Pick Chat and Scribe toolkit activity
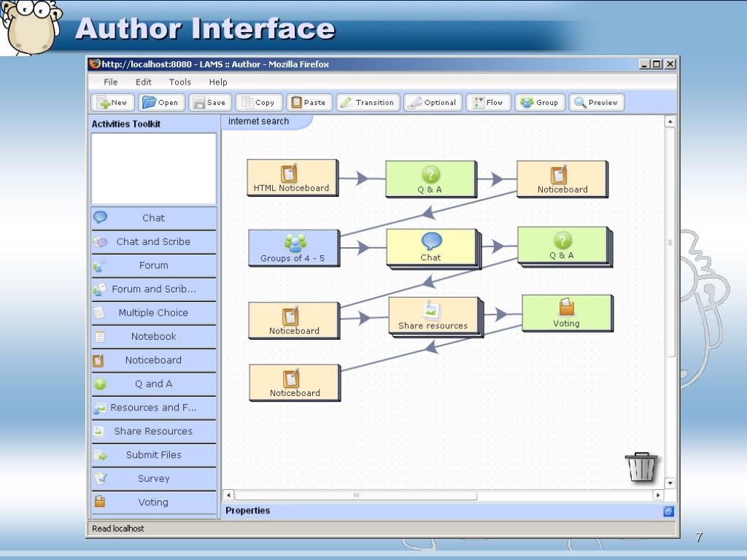Viewport: 747px width, 560px height. pos(153,242)
